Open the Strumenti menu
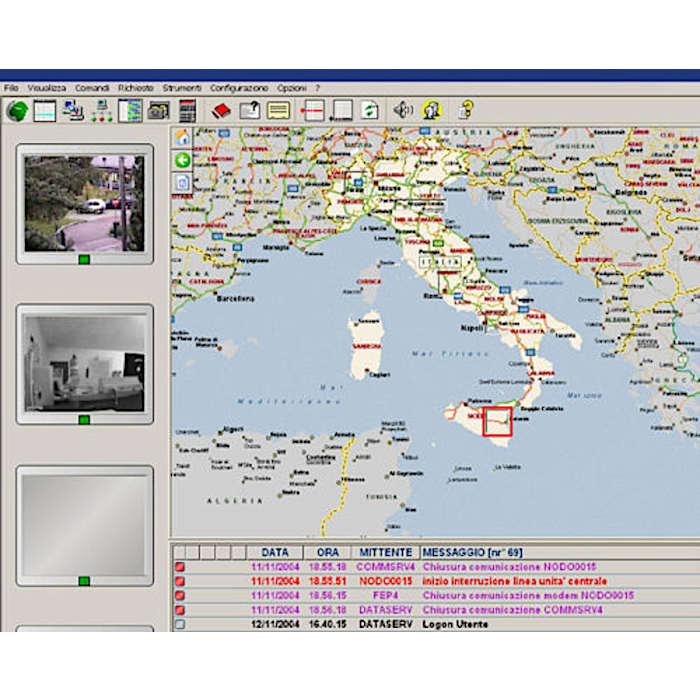This screenshot has width=700, height=700. (182, 88)
